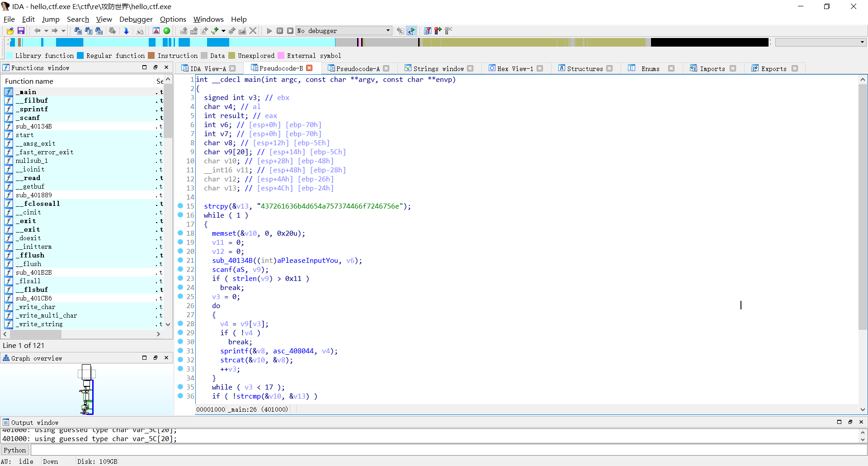Screen dimensions: 868x466
Task: Click the Python interpreter selector button
Action: pyautogui.click(x=15, y=450)
